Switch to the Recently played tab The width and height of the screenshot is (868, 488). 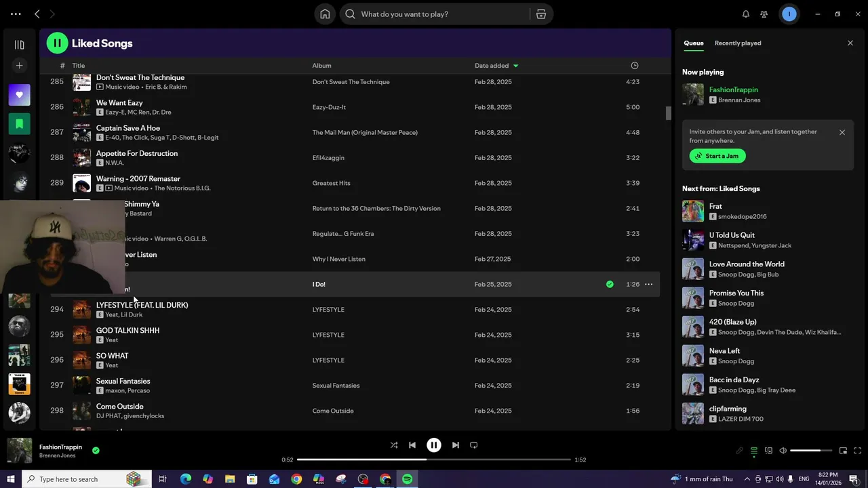[738, 43]
